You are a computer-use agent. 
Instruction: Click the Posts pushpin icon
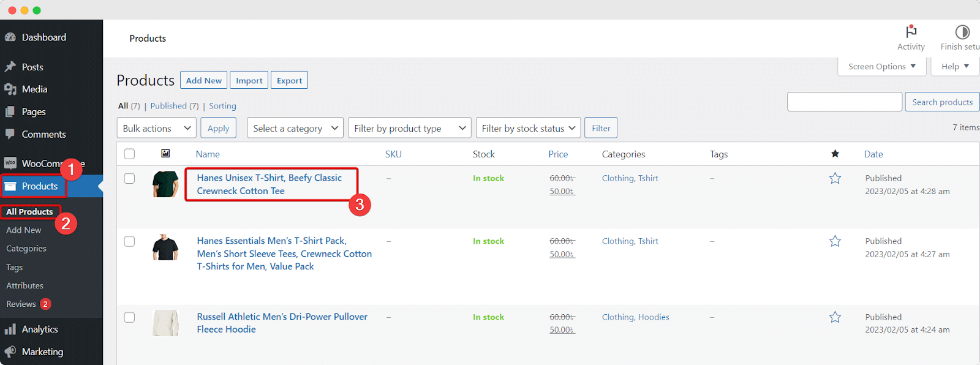[x=10, y=67]
